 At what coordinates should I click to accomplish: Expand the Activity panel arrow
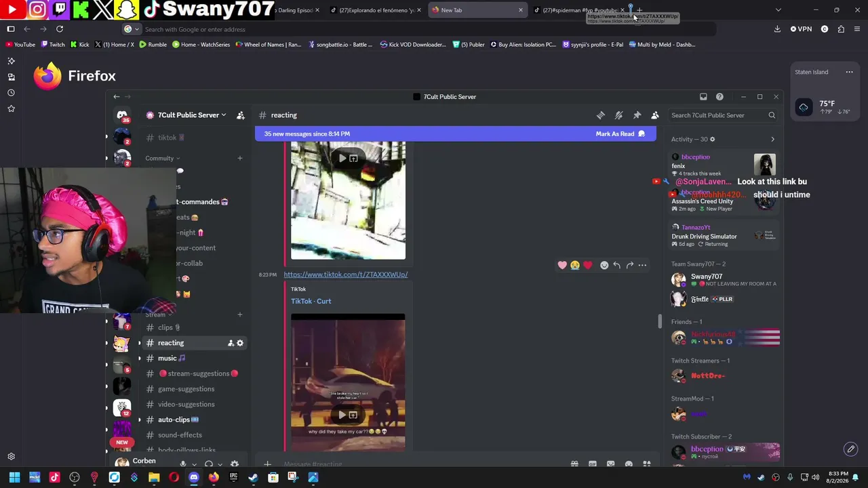pyautogui.click(x=772, y=140)
